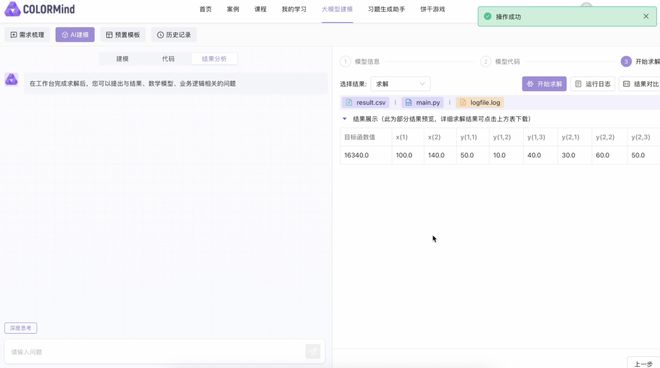Switch to the 建模 tab
660x368 pixels.
[122, 59]
